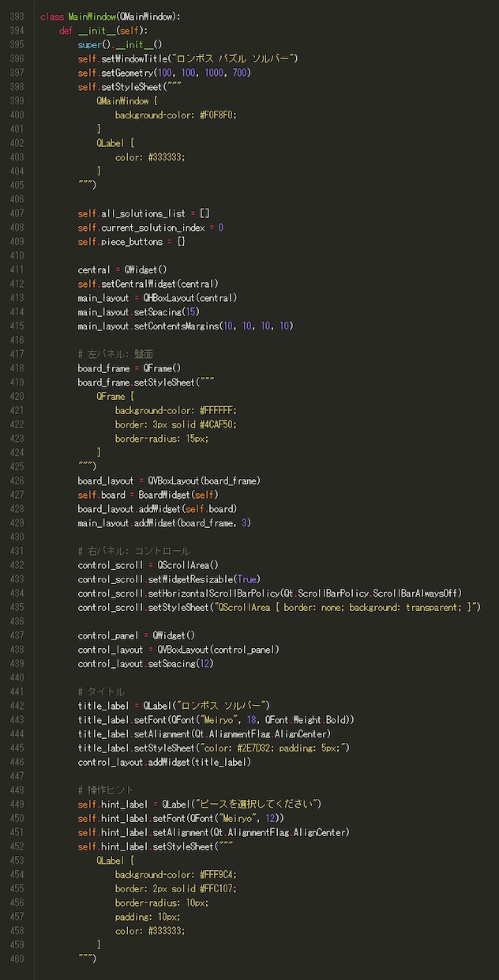
Task: Click the 'QScrollArea { border: none; ...' stylesheet line
Action: [280, 607]
